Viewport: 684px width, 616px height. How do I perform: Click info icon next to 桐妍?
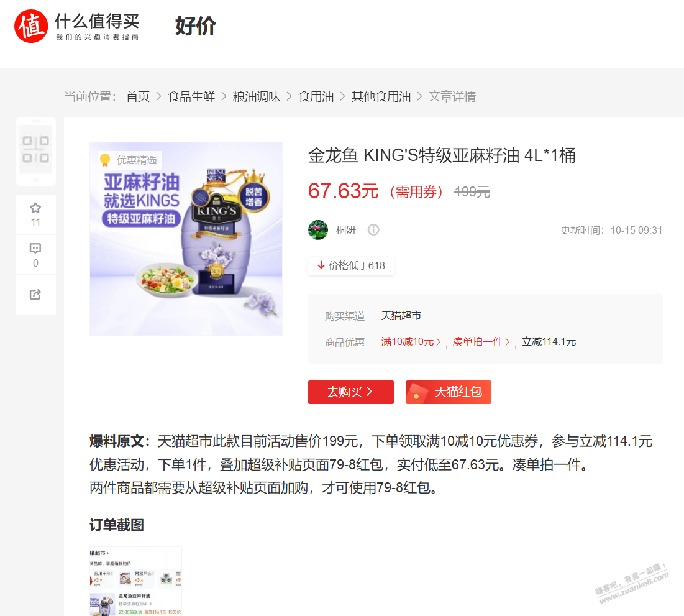pos(373,229)
